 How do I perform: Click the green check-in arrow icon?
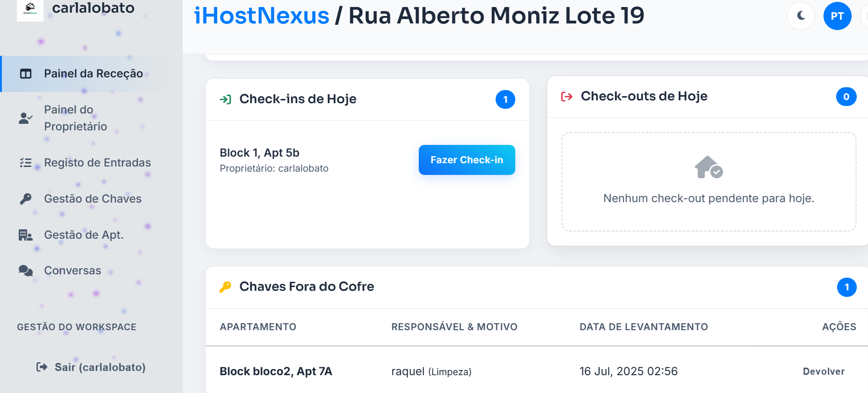click(227, 99)
